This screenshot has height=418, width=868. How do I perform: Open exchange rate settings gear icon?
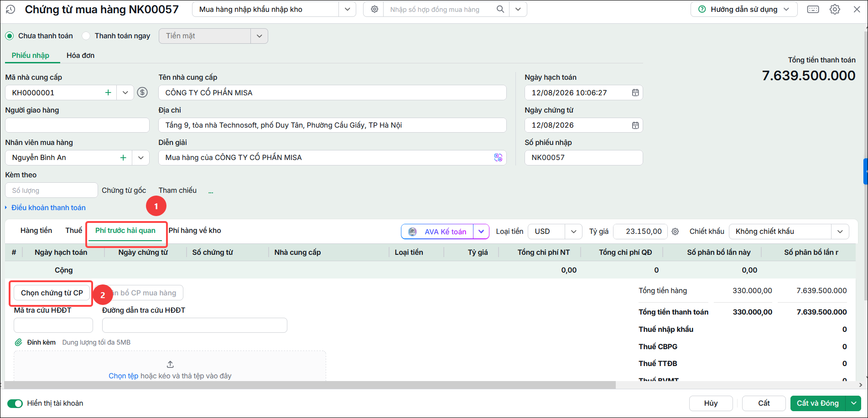click(x=675, y=232)
